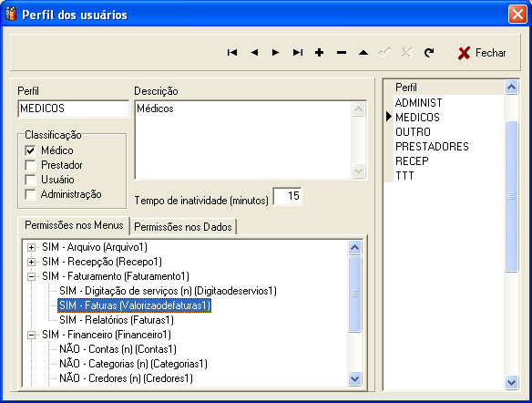Go to next record arrow

[x=276, y=53]
